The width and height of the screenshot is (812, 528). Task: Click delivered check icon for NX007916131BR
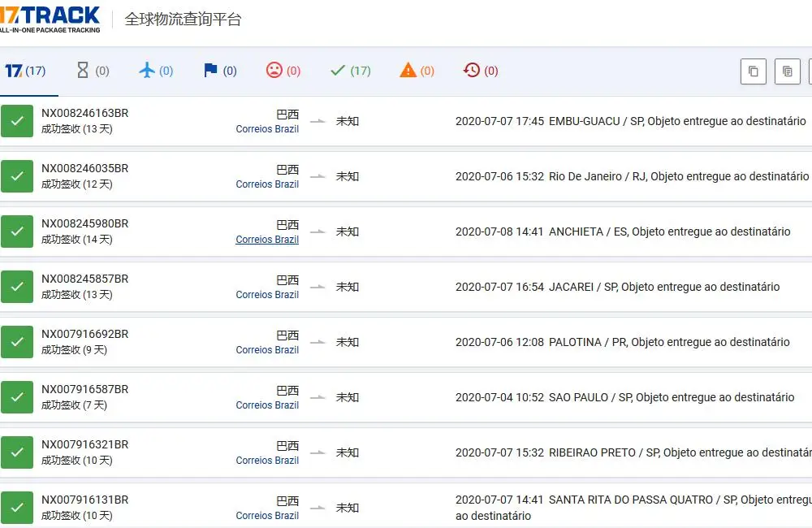(17, 508)
